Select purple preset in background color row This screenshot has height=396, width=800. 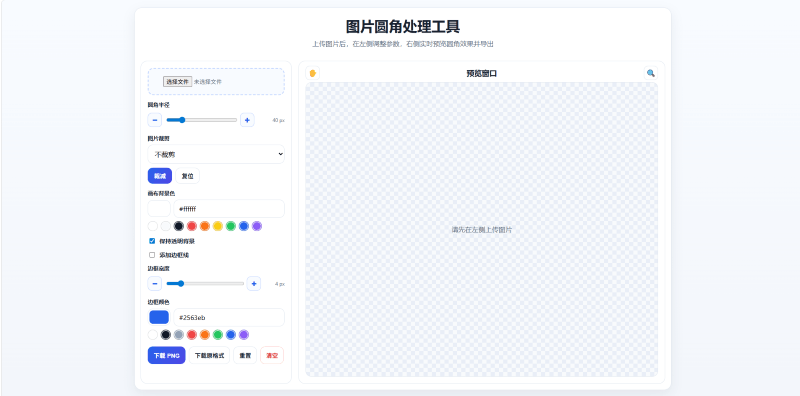(257, 226)
